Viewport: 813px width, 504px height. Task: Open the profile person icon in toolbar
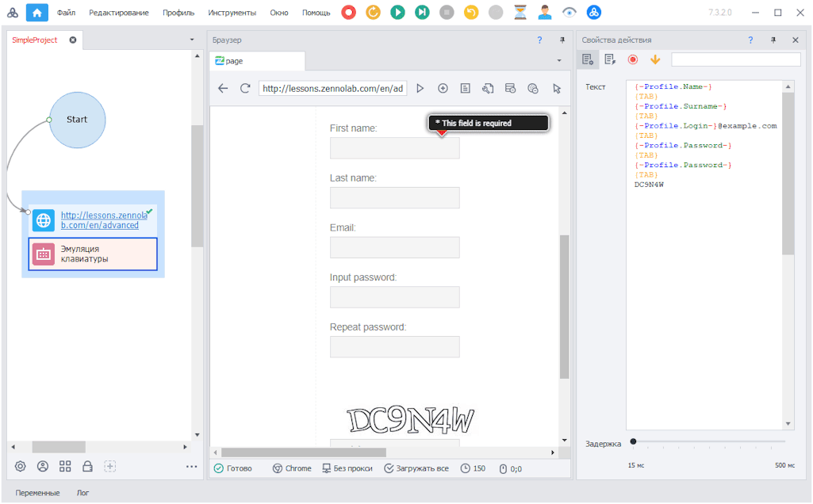(x=545, y=13)
